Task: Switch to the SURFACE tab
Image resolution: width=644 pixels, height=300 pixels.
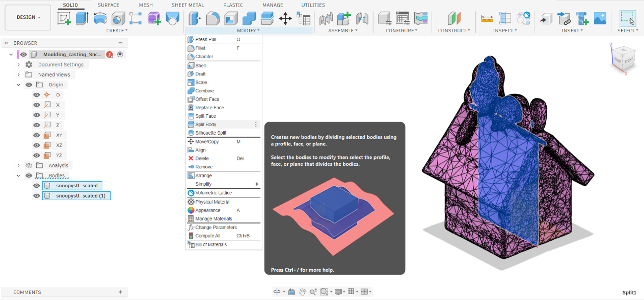Action: point(108,5)
